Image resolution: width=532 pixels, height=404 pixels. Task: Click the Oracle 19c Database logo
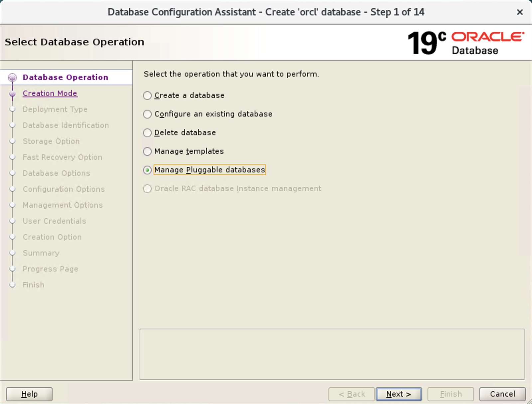[x=465, y=43]
